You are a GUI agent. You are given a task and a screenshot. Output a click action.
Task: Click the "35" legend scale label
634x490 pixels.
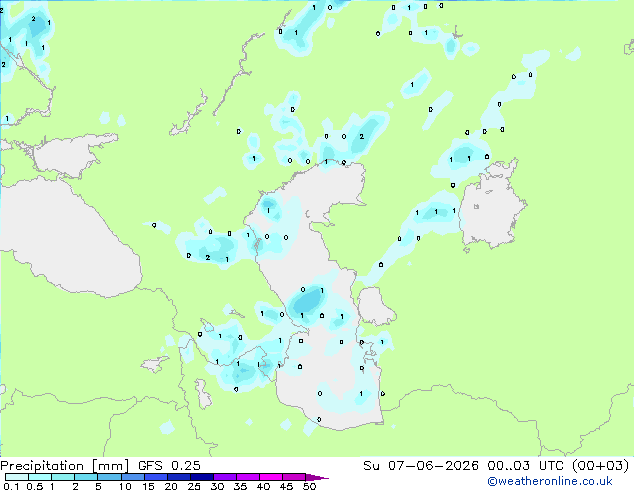tap(241, 486)
